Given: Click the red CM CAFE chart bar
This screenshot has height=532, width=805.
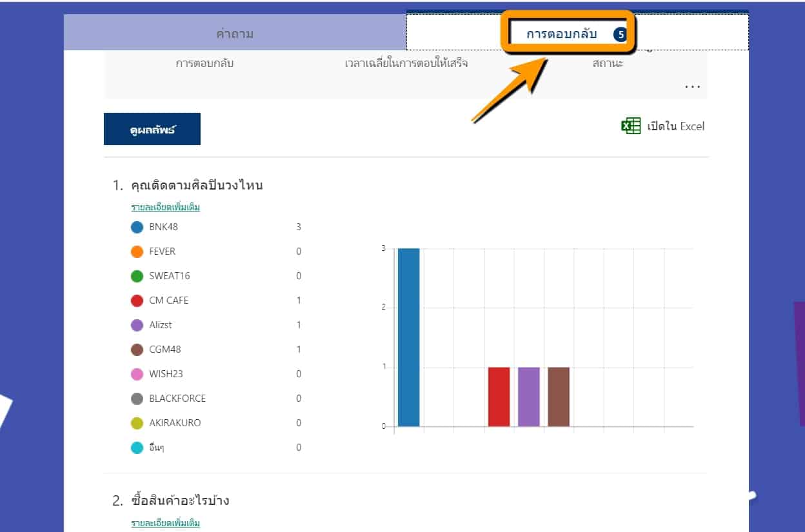Looking at the screenshot, I should coord(499,397).
